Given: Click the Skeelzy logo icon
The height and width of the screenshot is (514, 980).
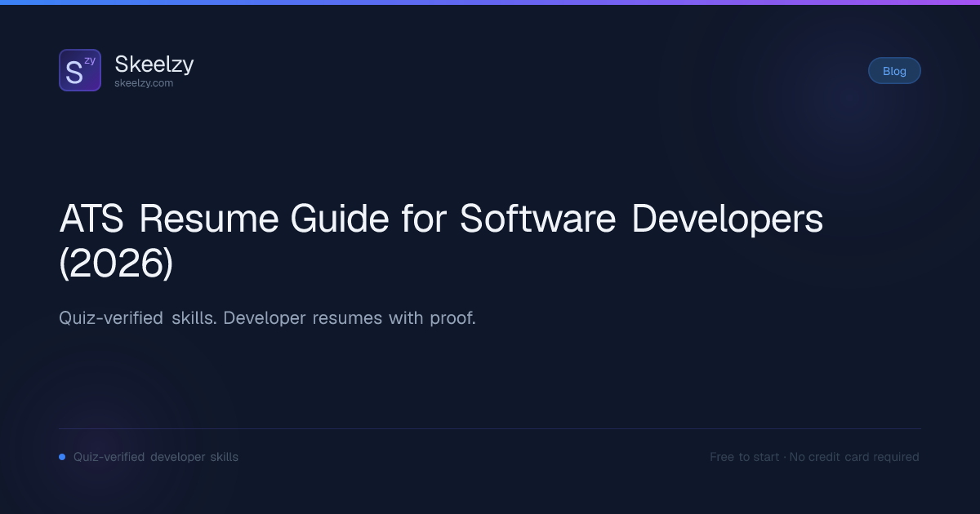Looking at the screenshot, I should pyautogui.click(x=80, y=70).
